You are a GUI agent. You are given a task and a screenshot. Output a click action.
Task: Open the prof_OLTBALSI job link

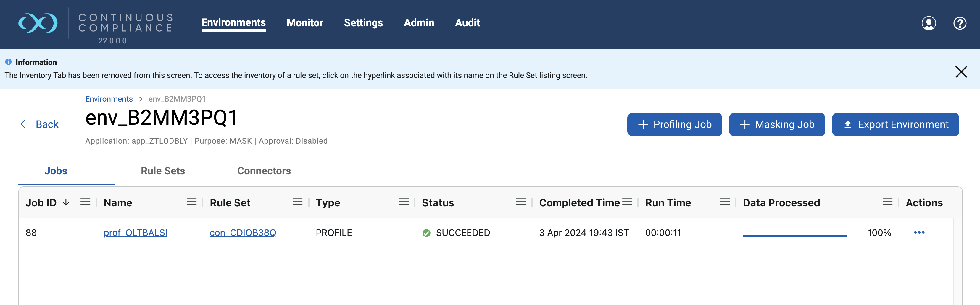(x=136, y=233)
